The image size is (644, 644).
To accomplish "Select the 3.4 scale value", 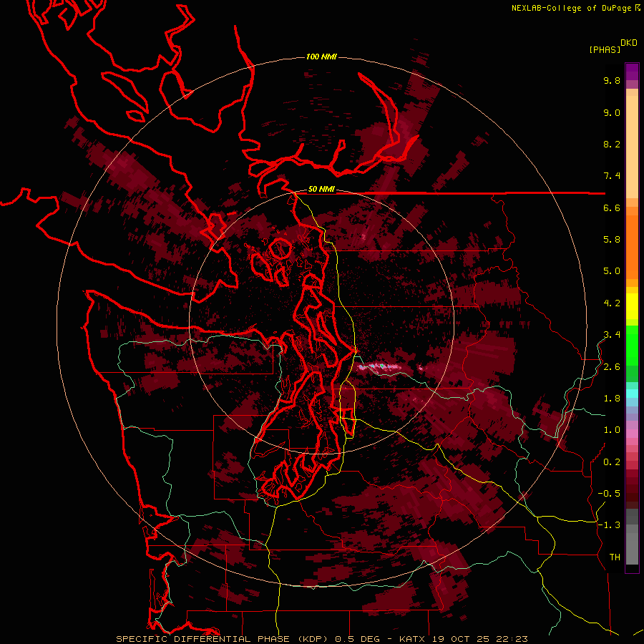I will tap(612, 335).
